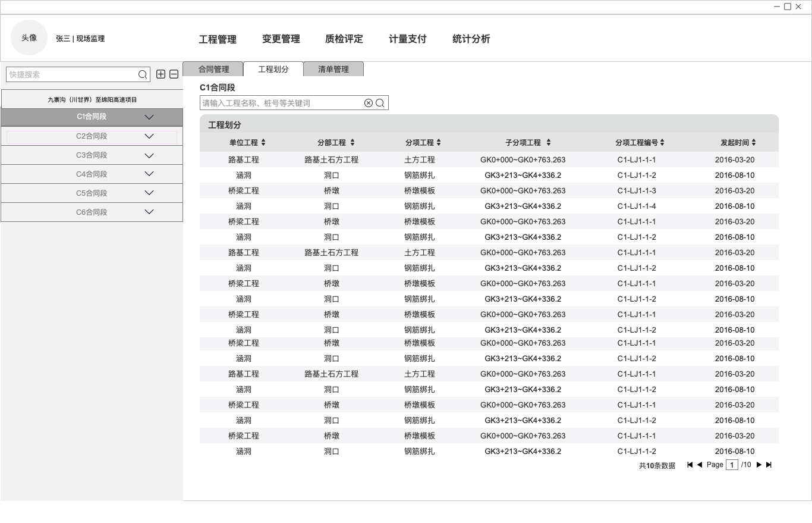
Task: Select C5合同段 in the sidebar
Action: 92,193
